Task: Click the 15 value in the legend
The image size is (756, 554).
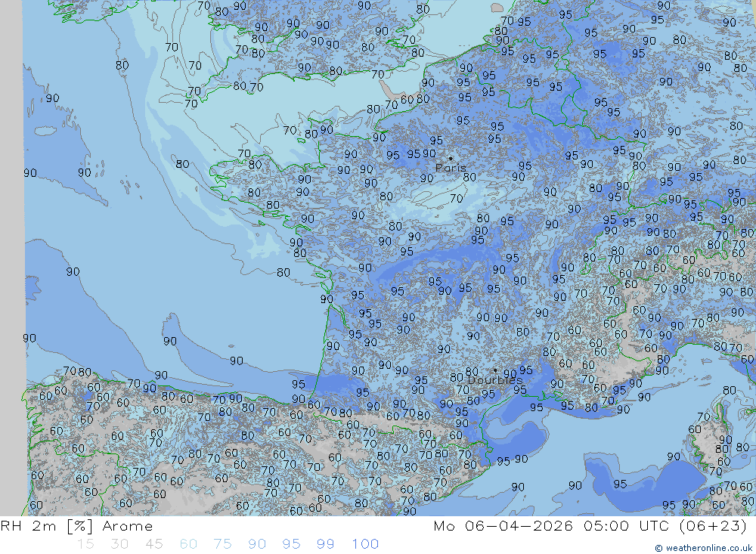Action: [85, 544]
